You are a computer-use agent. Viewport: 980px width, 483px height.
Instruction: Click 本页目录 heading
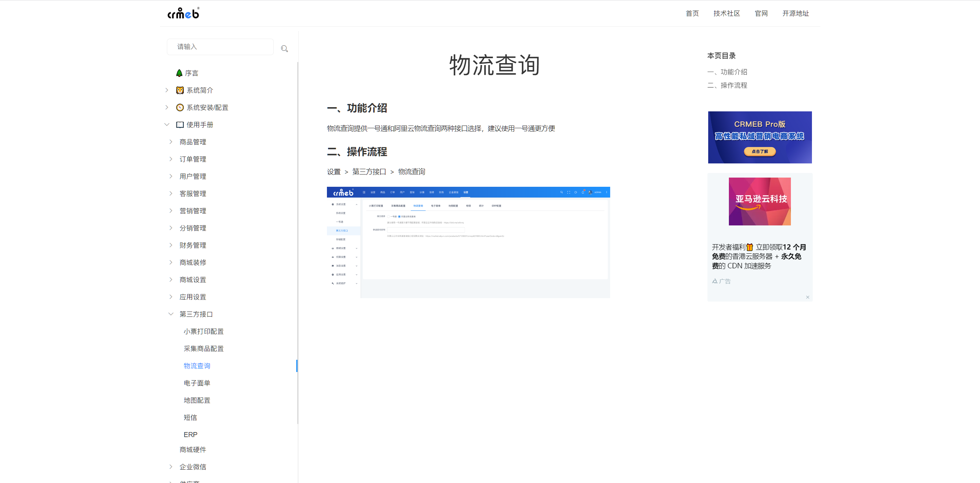coord(722,56)
